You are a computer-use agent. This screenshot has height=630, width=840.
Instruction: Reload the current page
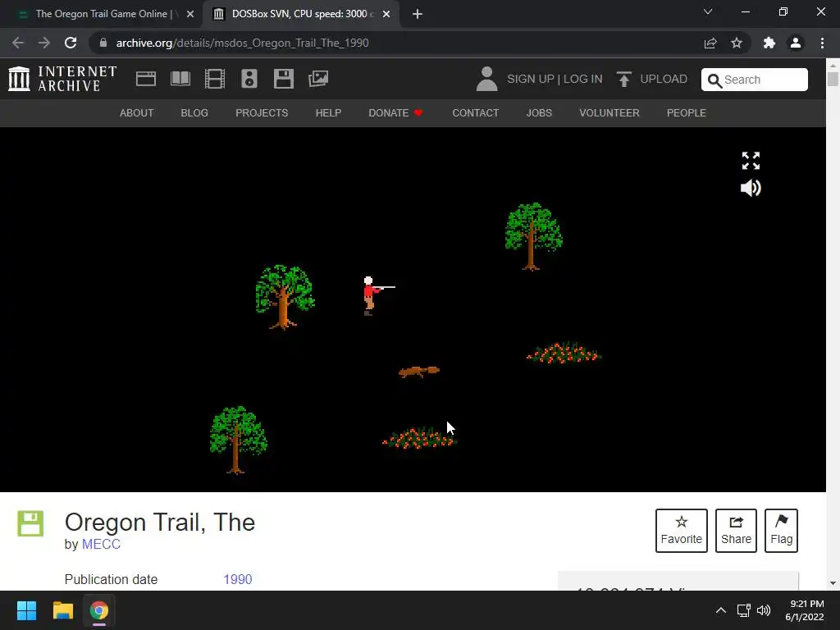[x=71, y=43]
